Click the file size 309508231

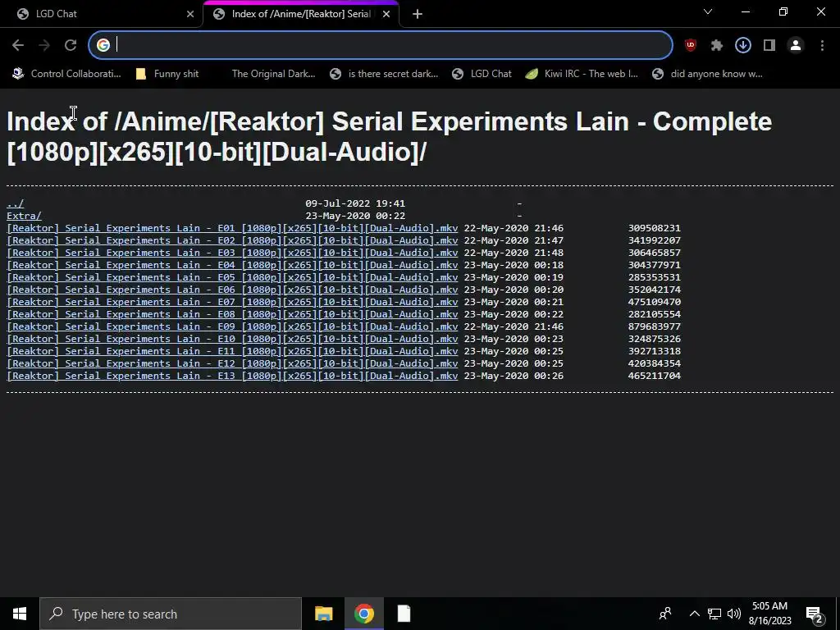(654, 228)
